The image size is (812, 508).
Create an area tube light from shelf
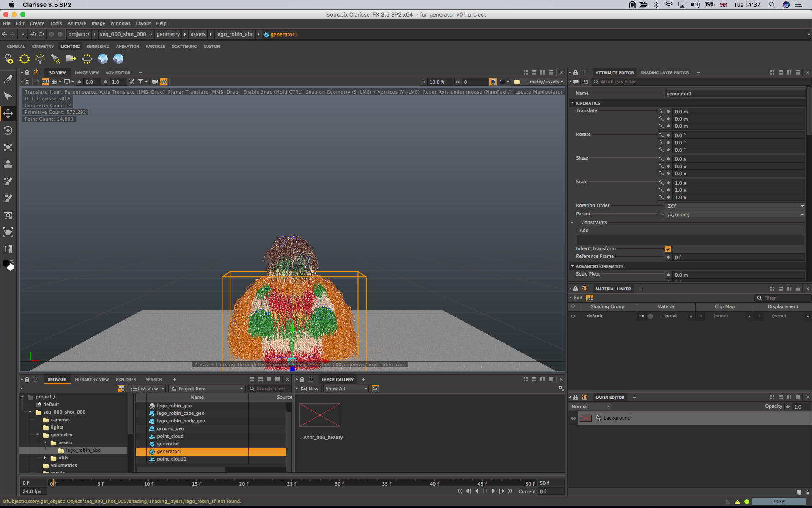click(x=87, y=59)
